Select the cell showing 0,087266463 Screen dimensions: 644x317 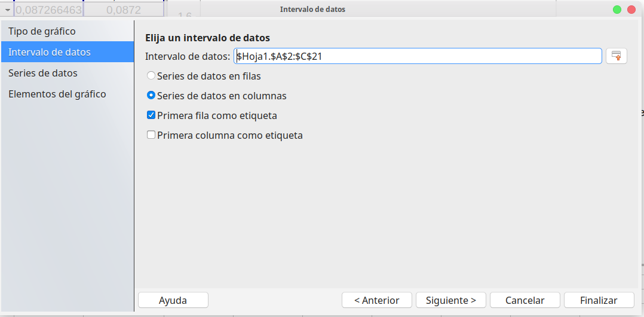click(x=48, y=10)
